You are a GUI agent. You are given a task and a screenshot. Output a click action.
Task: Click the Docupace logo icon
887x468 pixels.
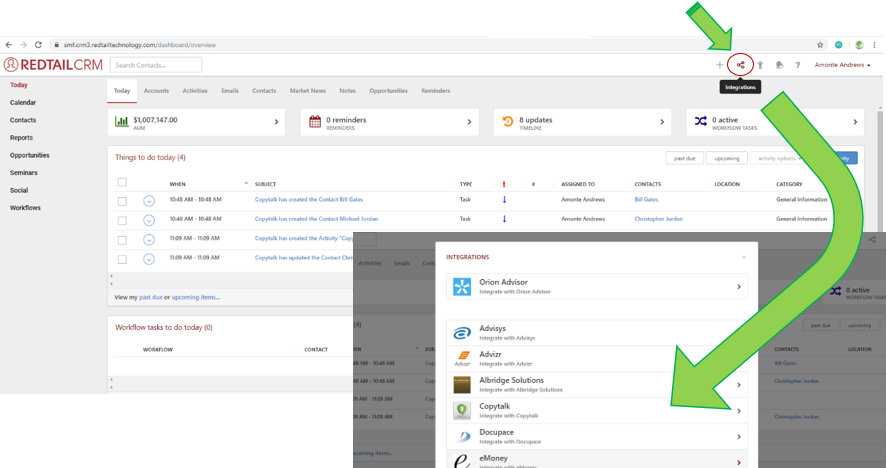463,436
